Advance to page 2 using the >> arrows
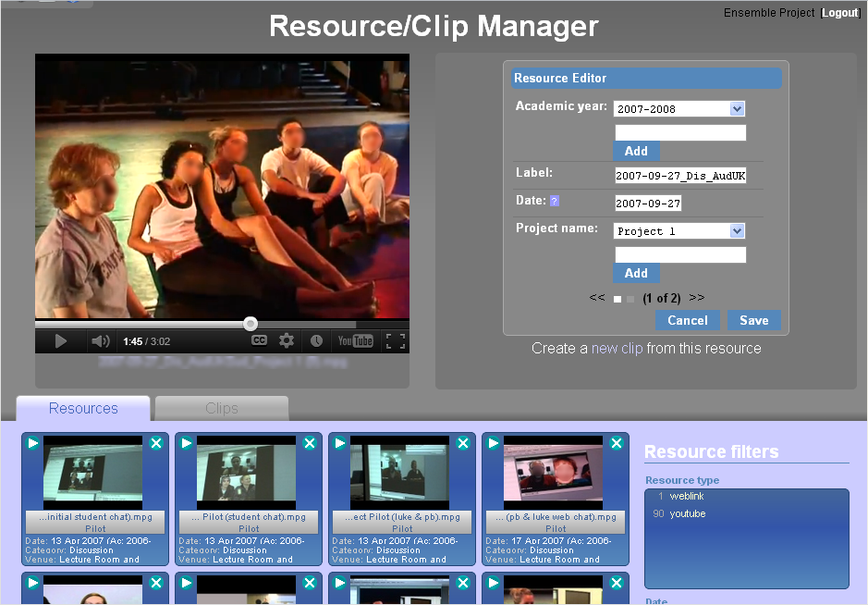The width and height of the screenshot is (868, 605). point(696,298)
